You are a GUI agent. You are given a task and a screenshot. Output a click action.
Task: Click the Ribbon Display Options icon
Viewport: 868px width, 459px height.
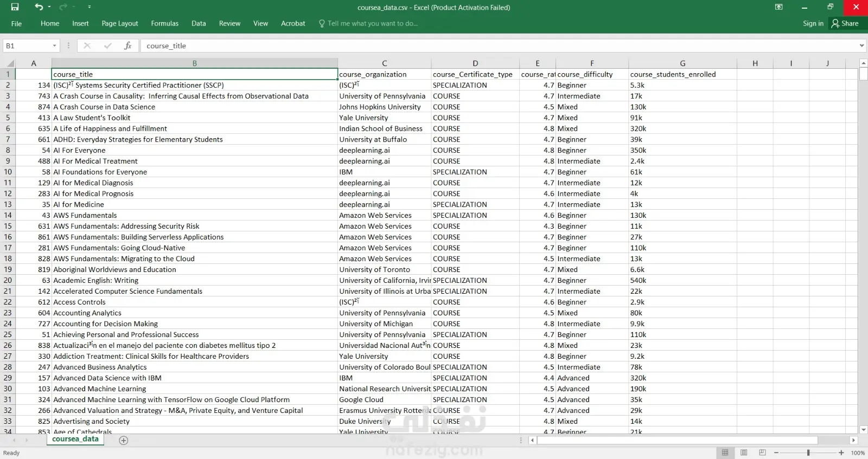pyautogui.click(x=778, y=7)
